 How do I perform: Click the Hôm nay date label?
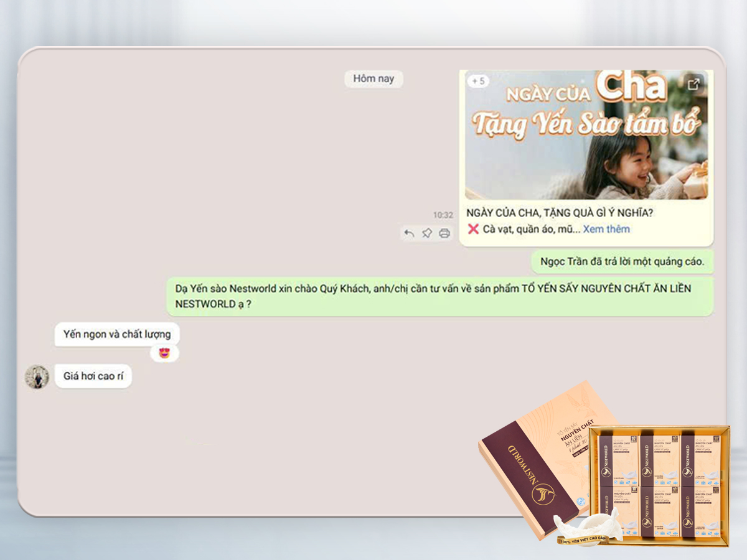pos(374,79)
